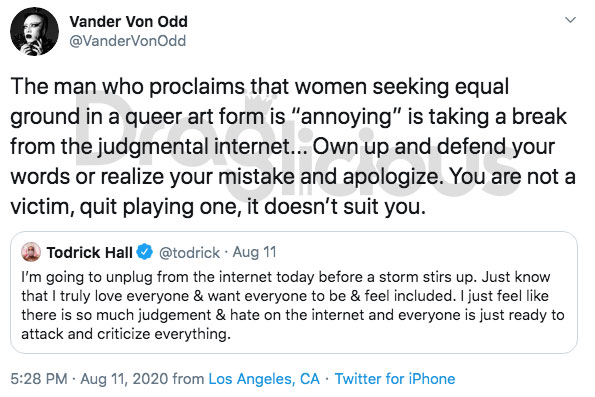Open Vander Von Odd's profile picture
The image size is (595, 397).
34,32
